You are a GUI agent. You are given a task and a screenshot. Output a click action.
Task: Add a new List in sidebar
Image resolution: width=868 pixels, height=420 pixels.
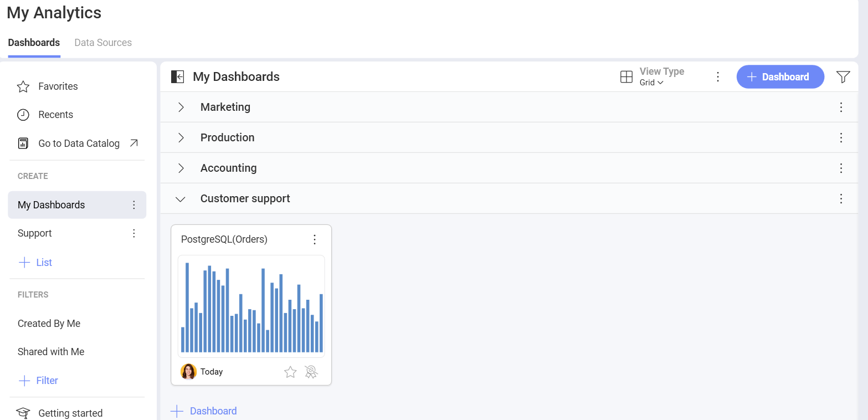coord(35,263)
